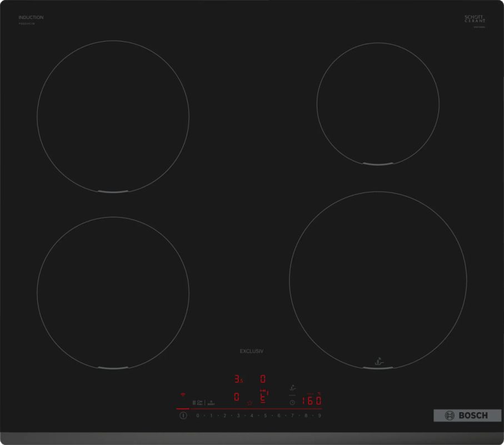Screen dimensions: 504x445
Task: Click the Bosch logo badge
Action: [467, 416]
